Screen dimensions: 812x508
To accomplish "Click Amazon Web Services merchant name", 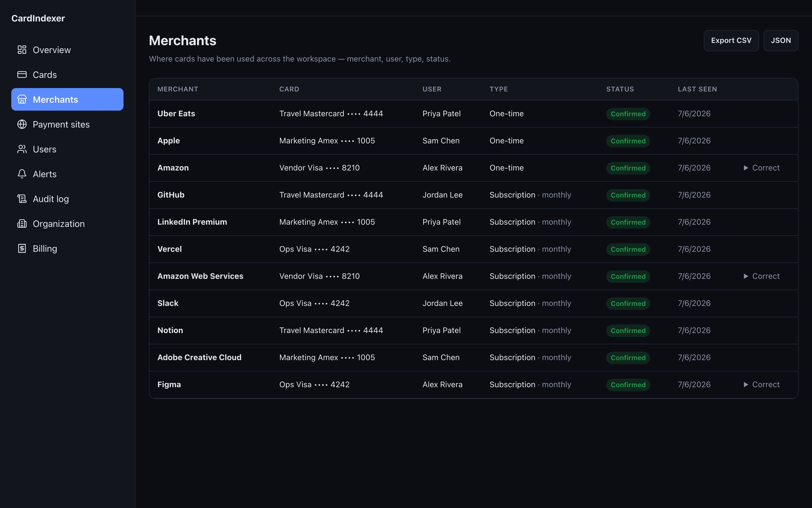I will pyautogui.click(x=200, y=276).
